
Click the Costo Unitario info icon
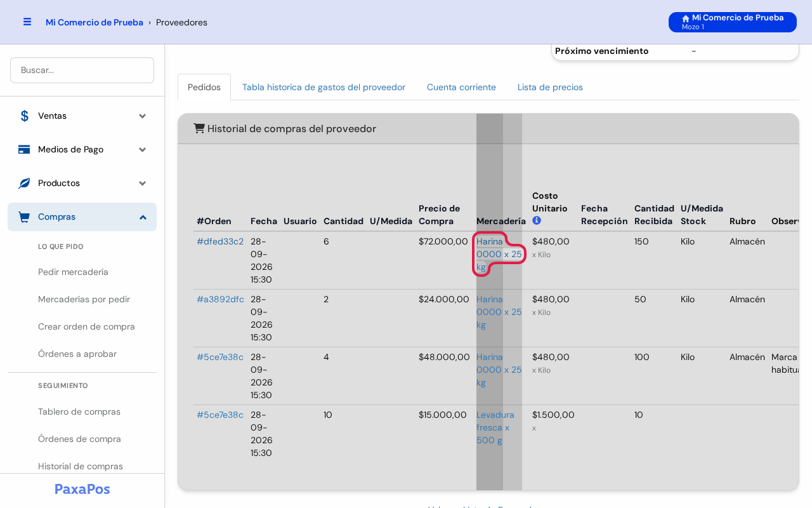tap(537, 220)
